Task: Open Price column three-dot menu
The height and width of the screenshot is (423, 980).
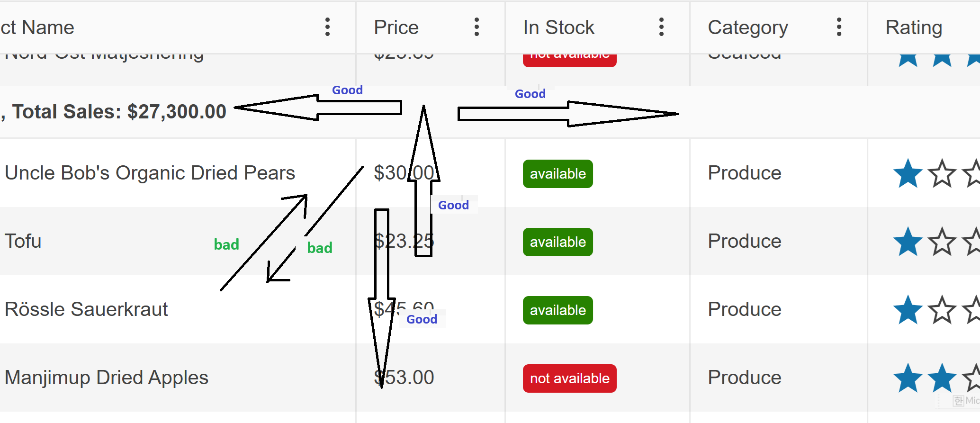Action: point(477,27)
